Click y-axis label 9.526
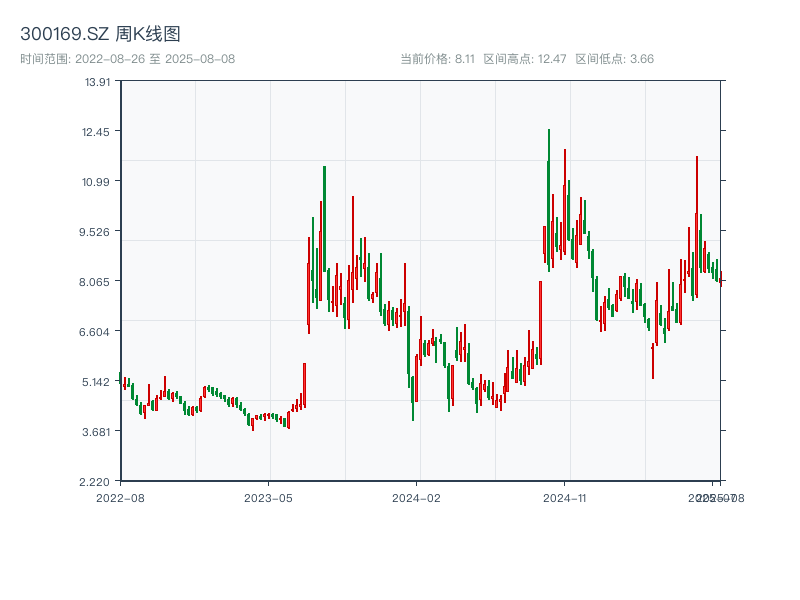The width and height of the screenshot is (800, 600). pos(94,232)
